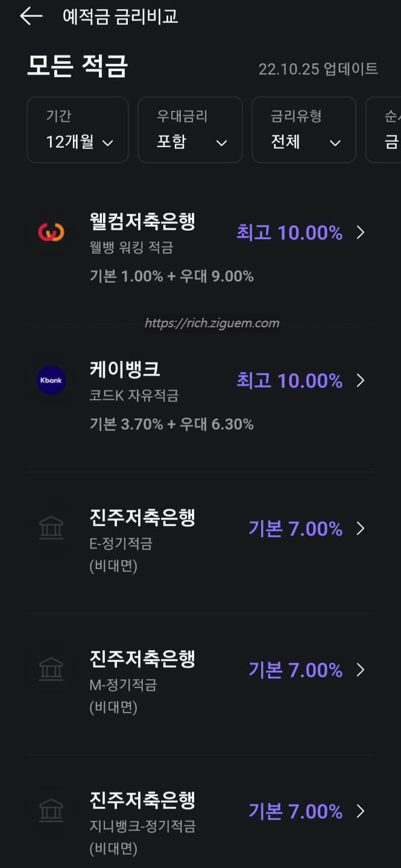
Task: Tap the rich.ziguem.com watermark text
Action: 212,322
